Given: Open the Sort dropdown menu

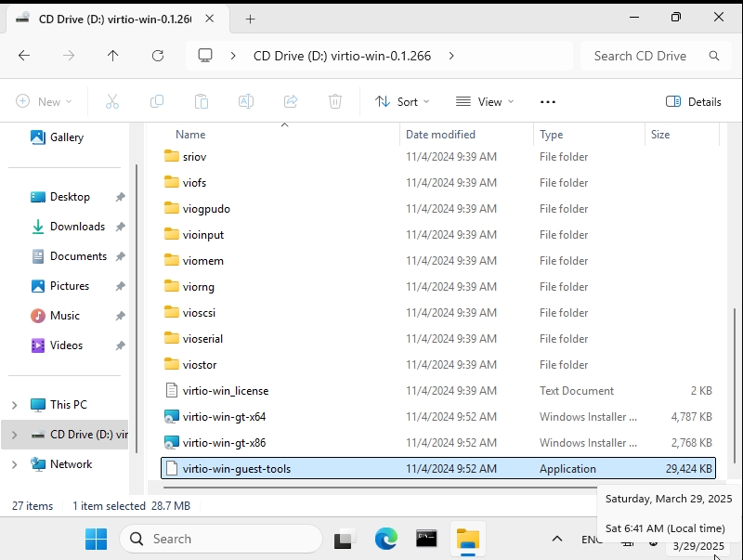Looking at the screenshot, I should pyautogui.click(x=402, y=101).
